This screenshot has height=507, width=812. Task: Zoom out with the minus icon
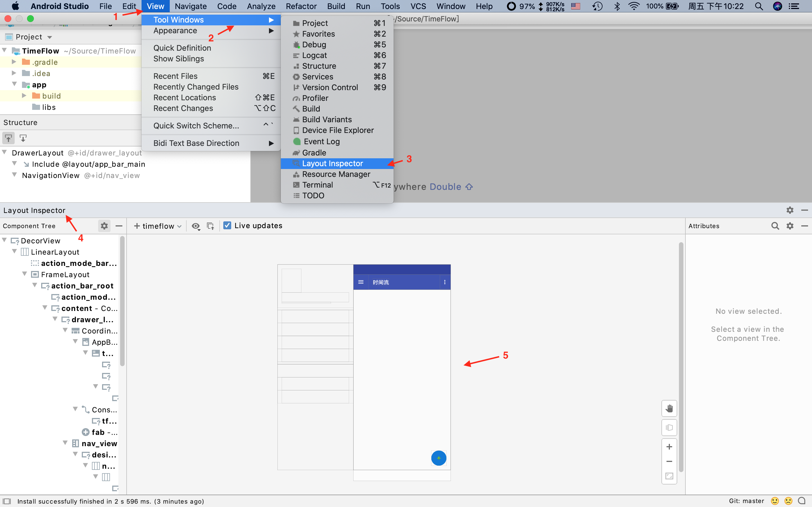(669, 461)
